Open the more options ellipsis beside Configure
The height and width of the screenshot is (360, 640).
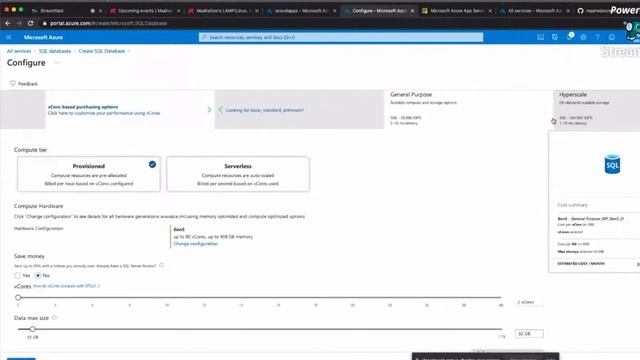pyautogui.click(x=56, y=62)
